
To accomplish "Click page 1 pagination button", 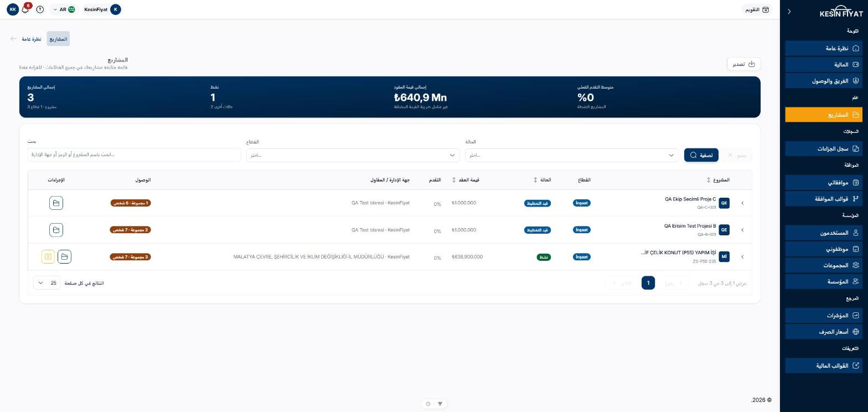I will 648,283.
